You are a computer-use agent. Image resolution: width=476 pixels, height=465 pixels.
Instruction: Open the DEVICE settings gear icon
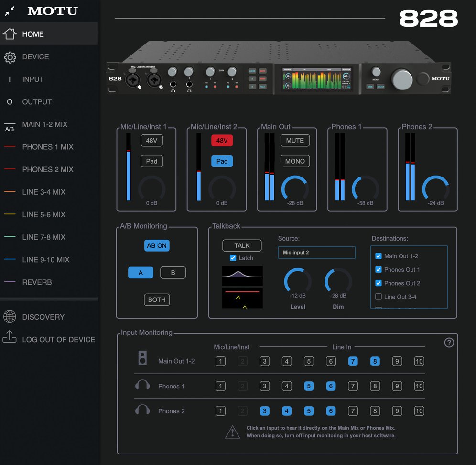click(x=10, y=57)
